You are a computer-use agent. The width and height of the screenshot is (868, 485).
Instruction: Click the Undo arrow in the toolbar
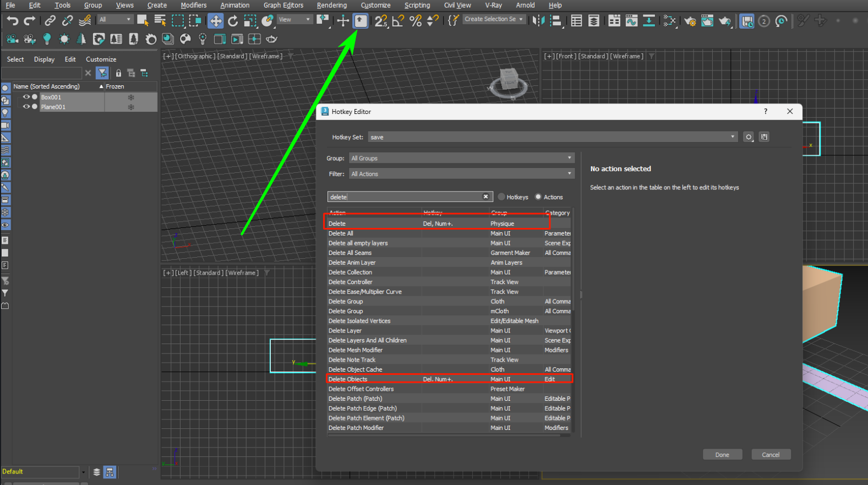[12, 21]
